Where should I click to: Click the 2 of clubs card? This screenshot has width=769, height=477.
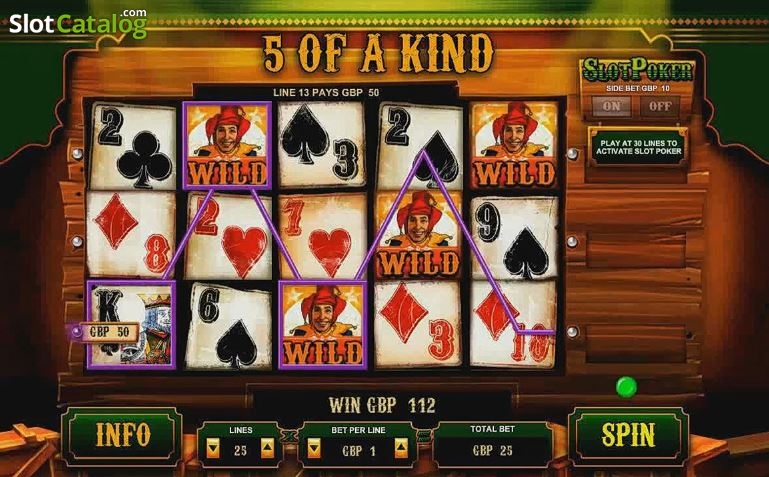coord(132,147)
